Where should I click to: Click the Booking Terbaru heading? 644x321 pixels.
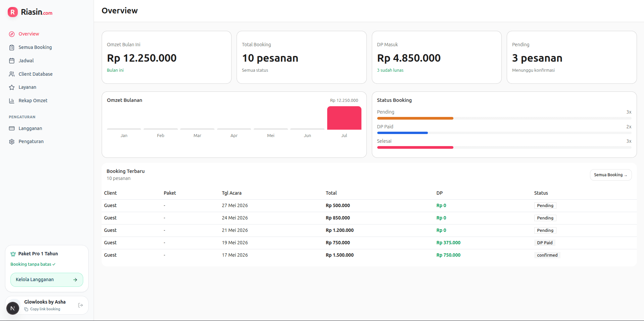(126, 171)
